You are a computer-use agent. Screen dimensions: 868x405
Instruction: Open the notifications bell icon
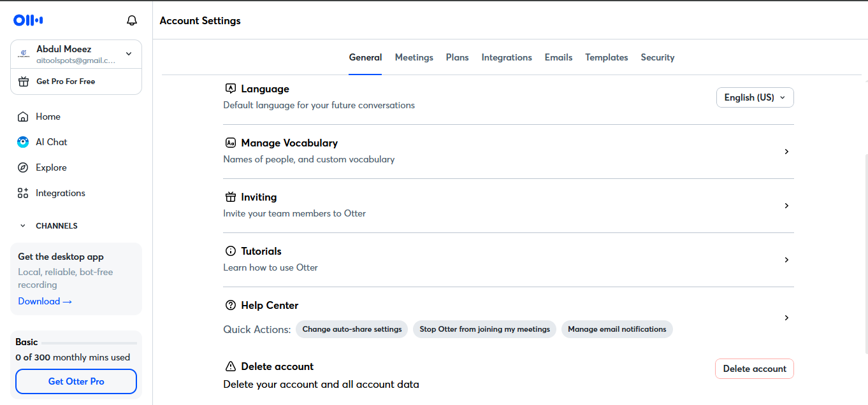point(132,20)
